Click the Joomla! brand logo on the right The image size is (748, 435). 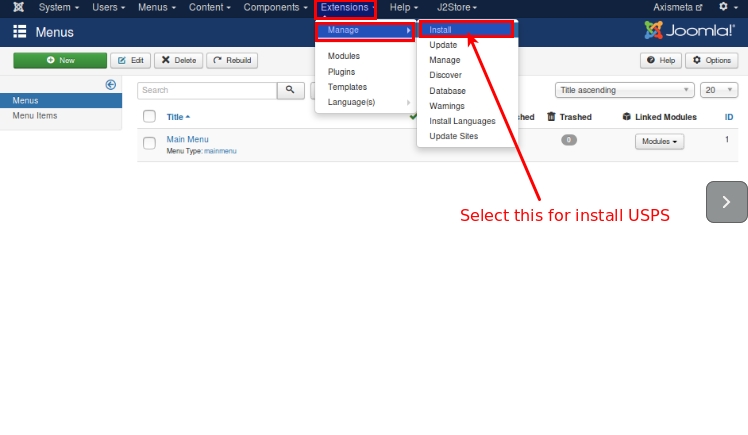pyautogui.click(x=689, y=31)
